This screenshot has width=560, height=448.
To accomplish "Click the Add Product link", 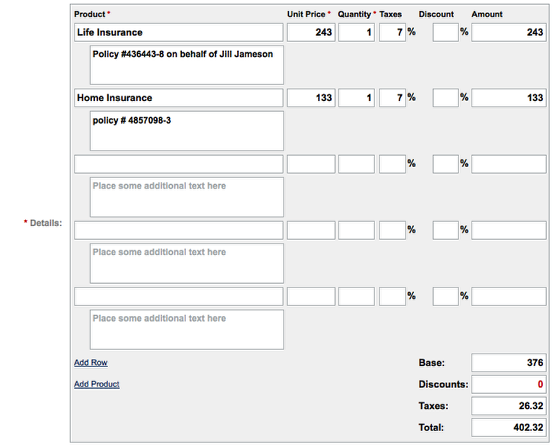I will [x=97, y=384].
